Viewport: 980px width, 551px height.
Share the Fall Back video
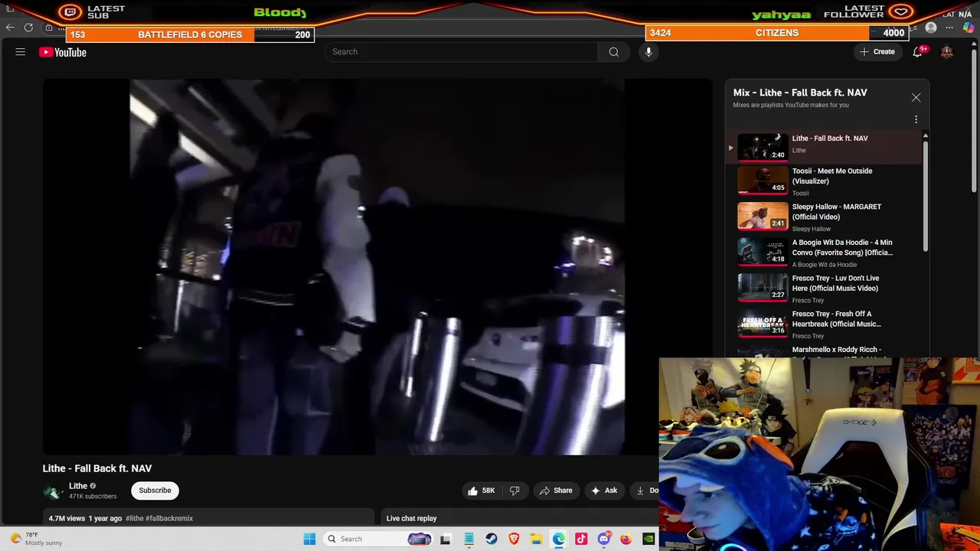click(x=556, y=491)
